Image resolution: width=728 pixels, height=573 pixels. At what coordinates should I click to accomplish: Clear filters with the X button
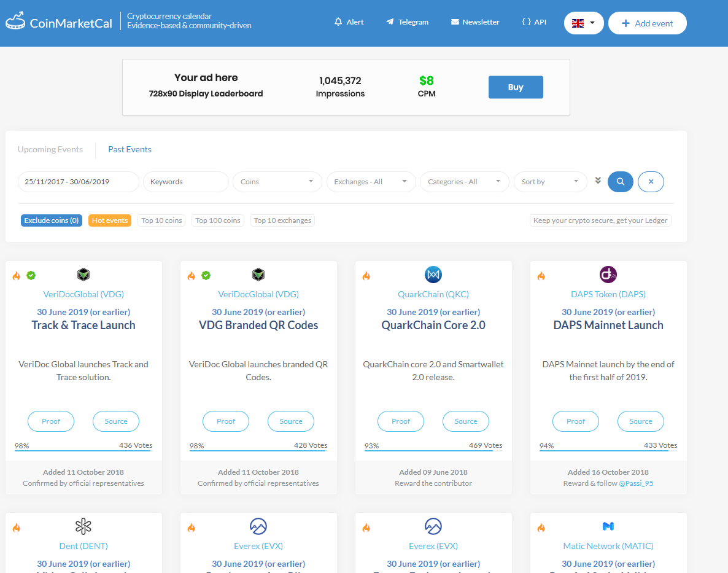point(651,182)
